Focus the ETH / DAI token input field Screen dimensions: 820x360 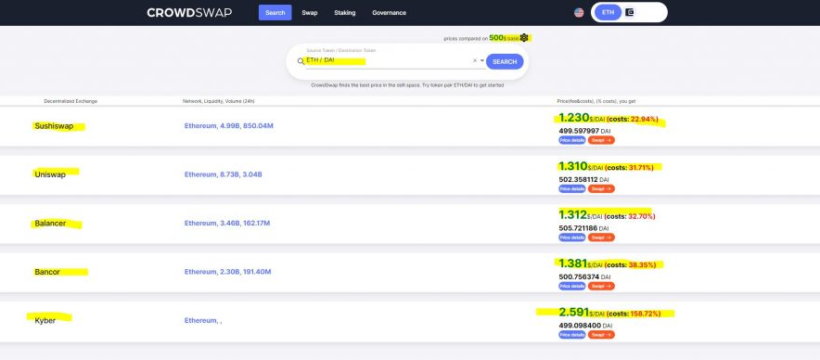(389, 61)
